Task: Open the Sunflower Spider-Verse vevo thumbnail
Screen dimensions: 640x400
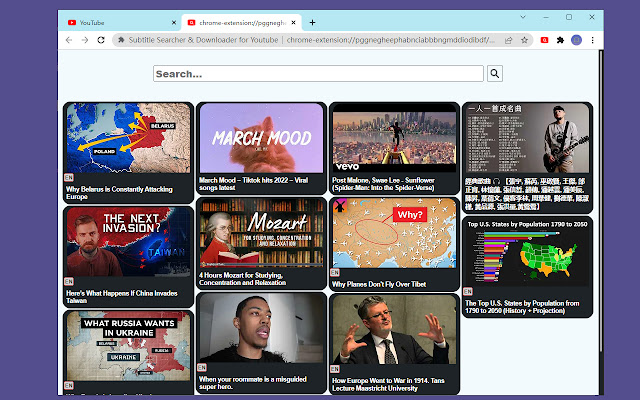Action: (394, 138)
